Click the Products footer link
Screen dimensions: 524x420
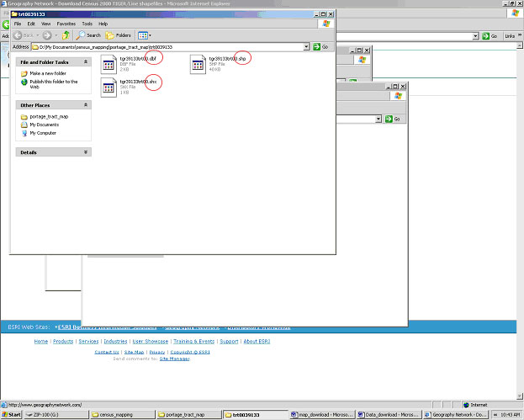click(x=63, y=341)
